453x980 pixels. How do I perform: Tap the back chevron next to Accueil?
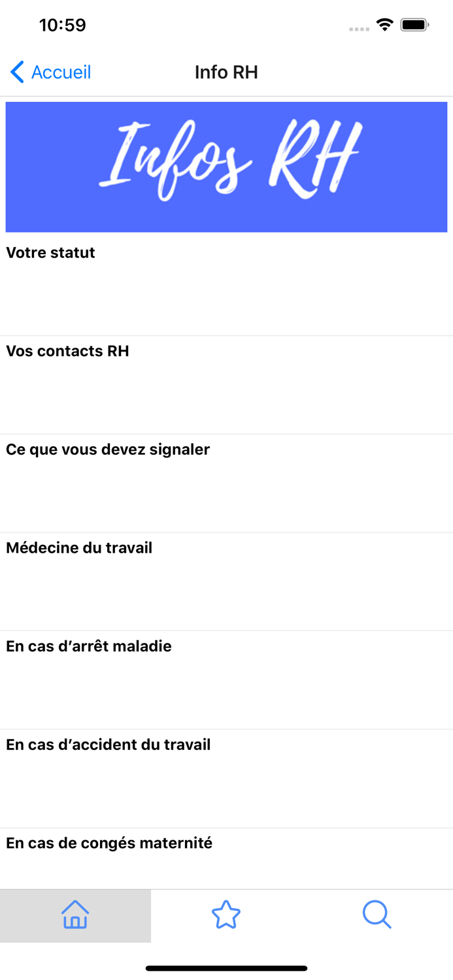pyautogui.click(x=16, y=72)
